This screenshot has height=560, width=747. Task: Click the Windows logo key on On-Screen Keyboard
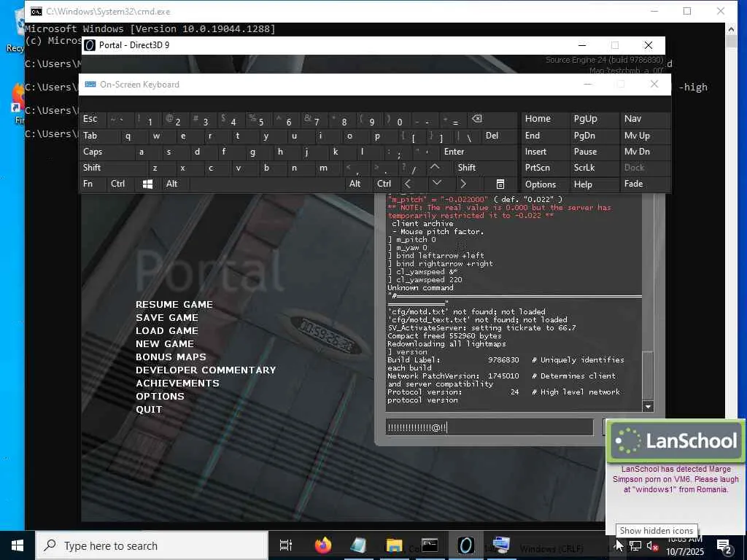click(147, 184)
